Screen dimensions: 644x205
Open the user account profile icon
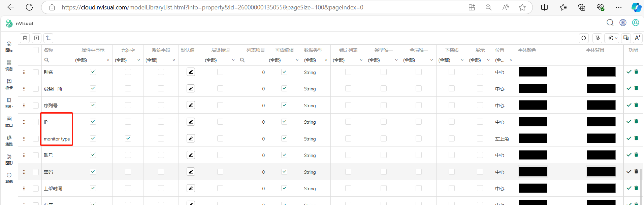(x=636, y=23)
